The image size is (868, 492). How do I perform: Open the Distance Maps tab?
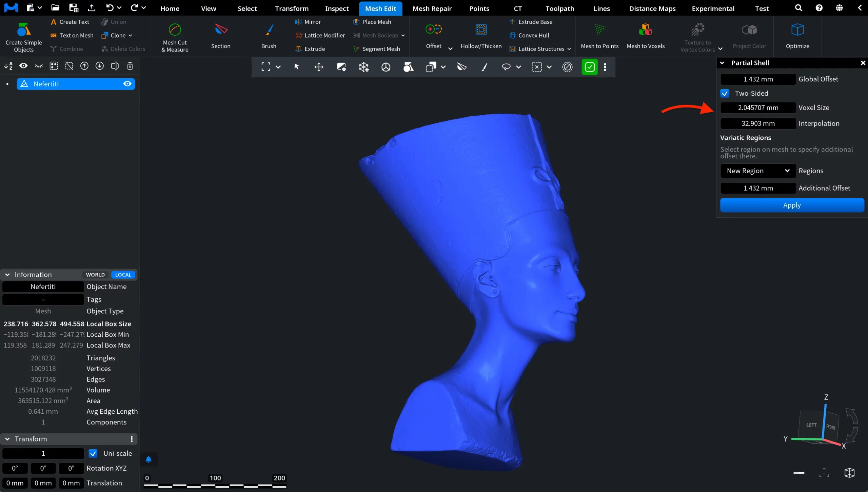(652, 8)
